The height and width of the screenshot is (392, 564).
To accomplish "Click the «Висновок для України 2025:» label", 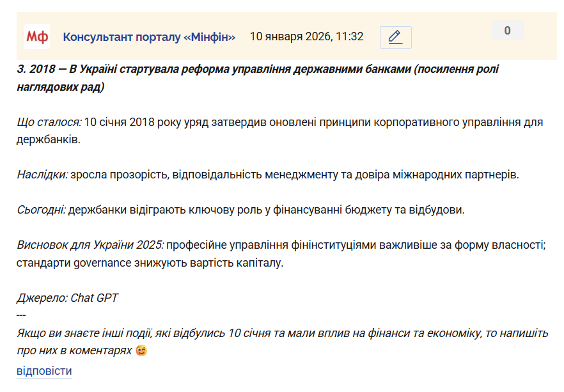I will (x=90, y=245).
